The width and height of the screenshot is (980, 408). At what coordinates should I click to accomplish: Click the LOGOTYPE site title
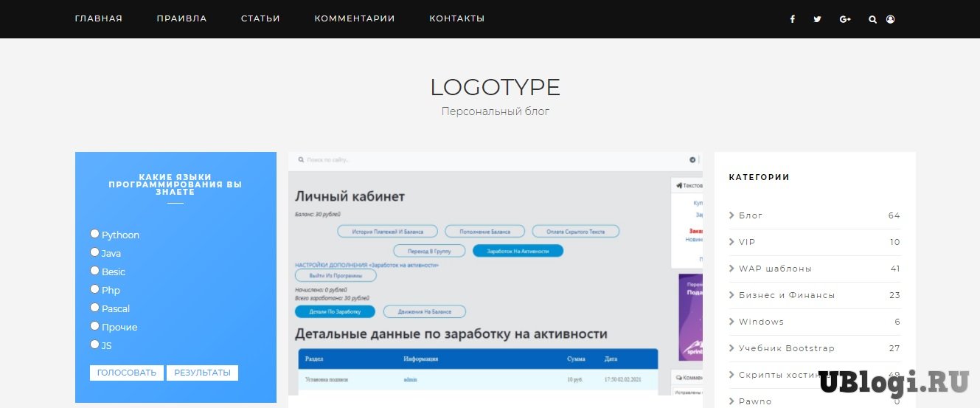495,87
